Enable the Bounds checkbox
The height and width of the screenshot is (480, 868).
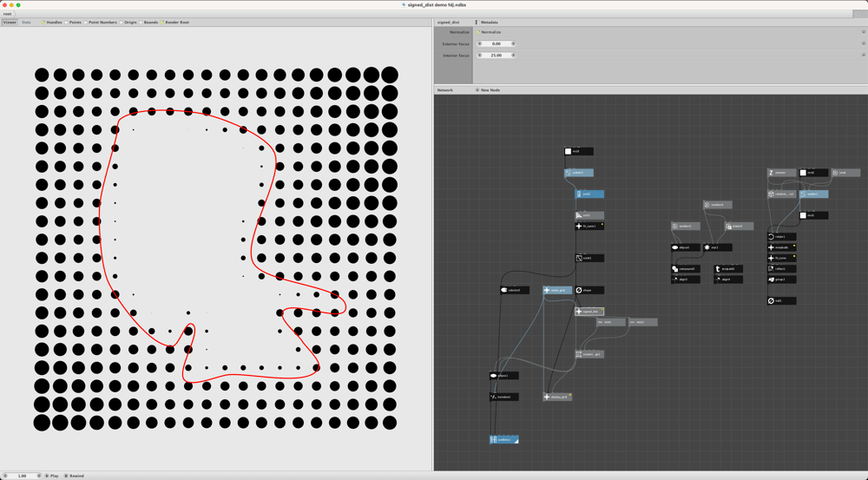click(141, 23)
